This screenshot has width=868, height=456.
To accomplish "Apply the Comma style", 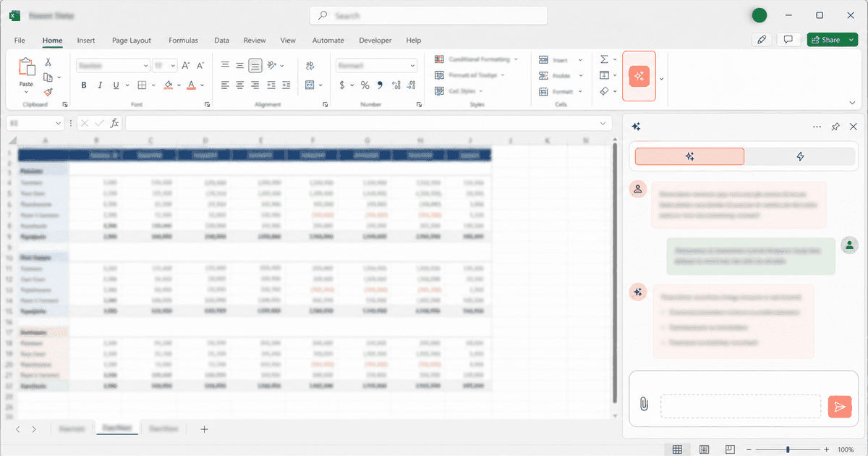I will 379,85.
